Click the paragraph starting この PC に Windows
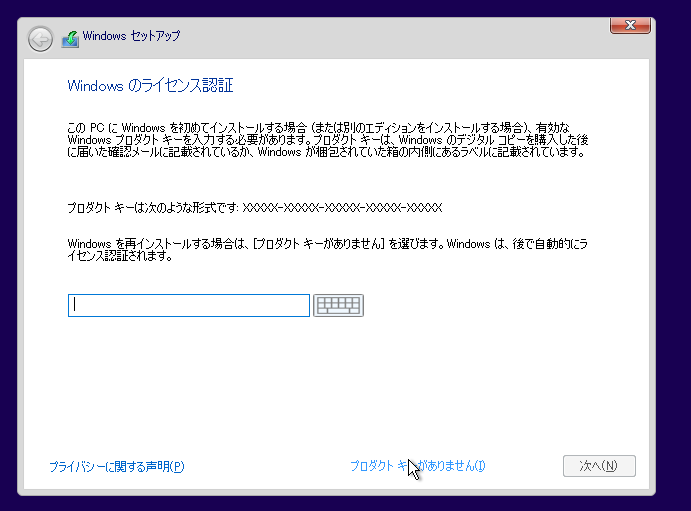This screenshot has width=691, height=511. [x=327, y=140]
